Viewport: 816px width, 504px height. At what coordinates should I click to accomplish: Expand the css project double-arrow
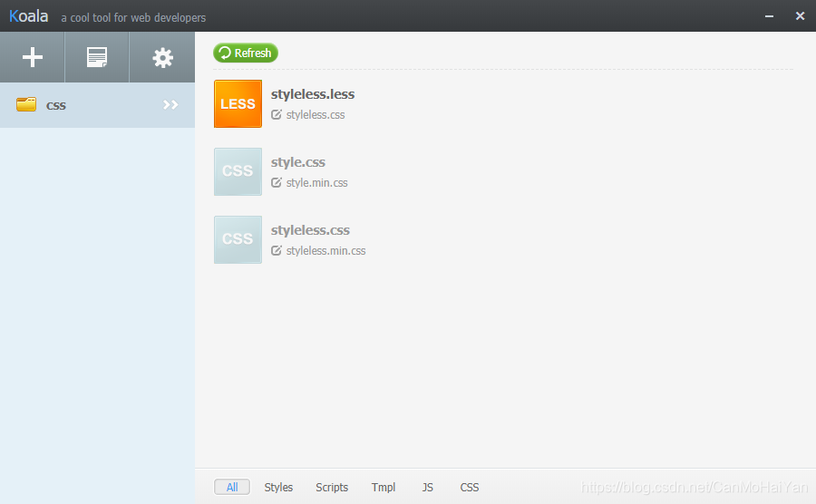170,105
